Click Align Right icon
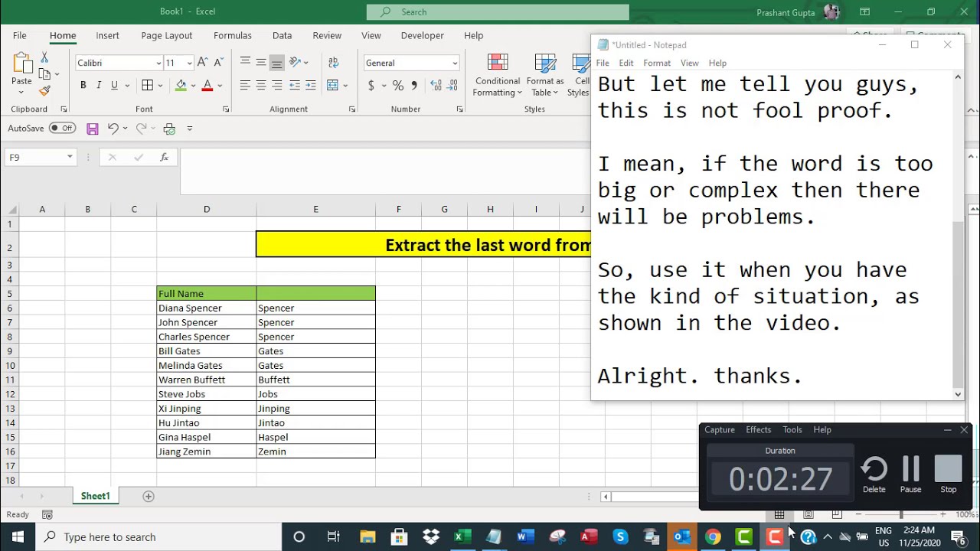The width and height of the screenshot is (980, 551). (x=277, y=85)
